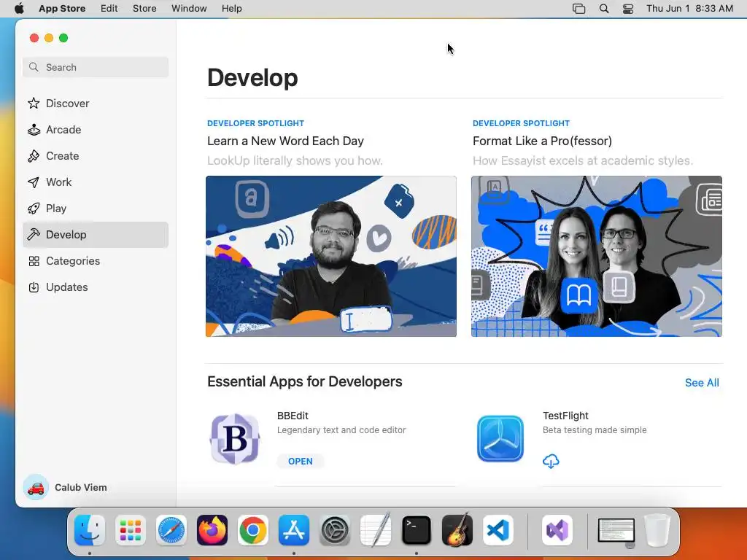The width and height of the screenshot is (747, 560).
Task: Click 'How Essayist excels at academic styles.' subtitle
Action: pos(583,160)
